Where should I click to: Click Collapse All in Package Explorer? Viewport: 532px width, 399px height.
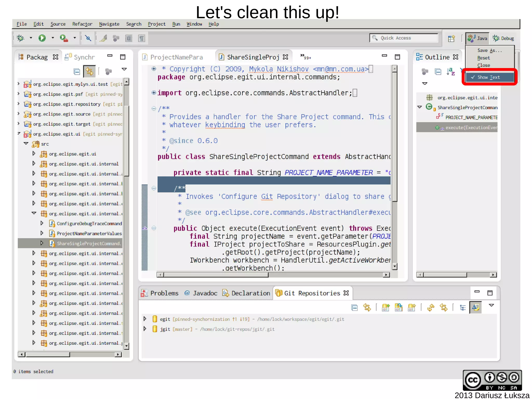[x=77, y=71]
